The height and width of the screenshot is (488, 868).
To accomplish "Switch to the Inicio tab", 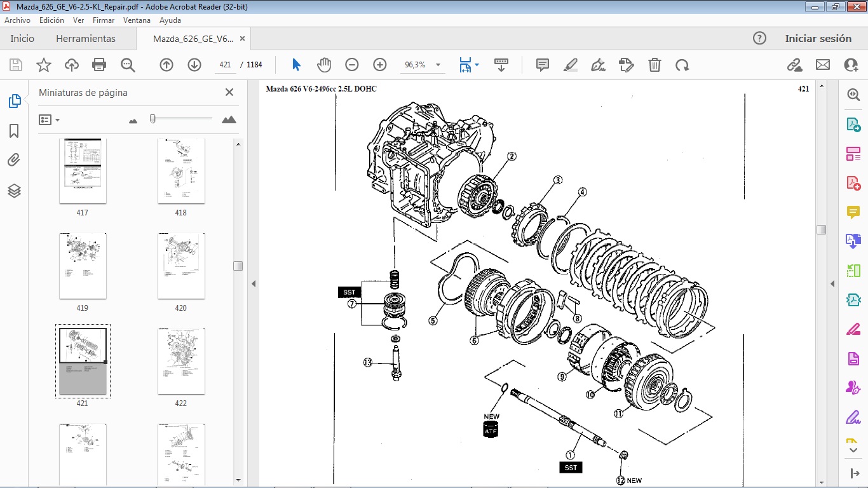I will (22, 39).
